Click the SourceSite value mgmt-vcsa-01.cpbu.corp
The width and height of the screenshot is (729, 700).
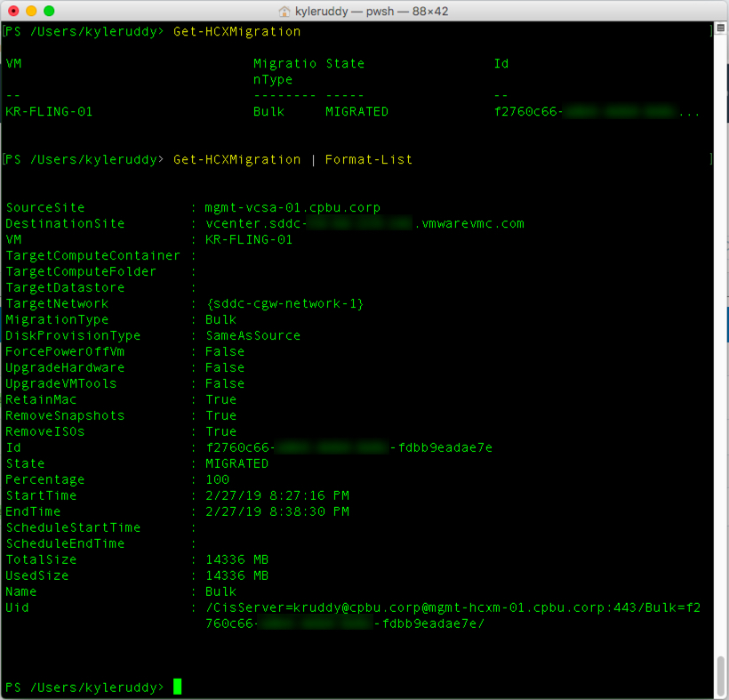pyautogui.click(x=292, y=208)
